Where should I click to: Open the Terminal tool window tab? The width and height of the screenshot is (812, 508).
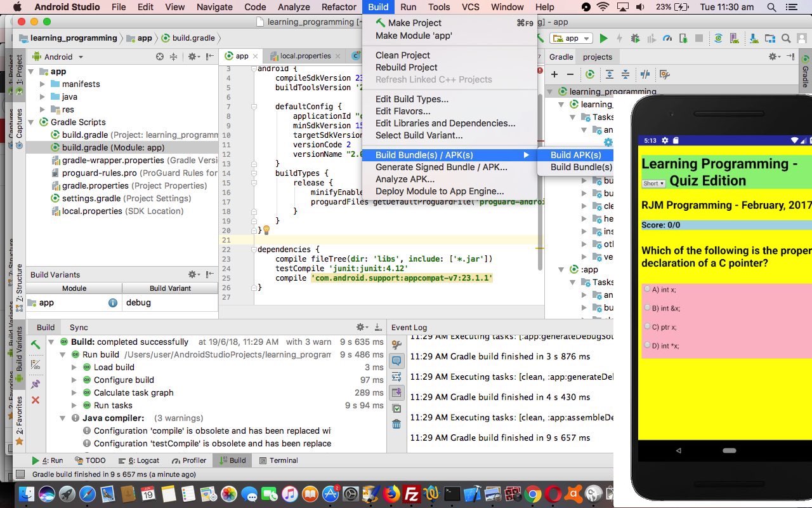coord(278,460)
